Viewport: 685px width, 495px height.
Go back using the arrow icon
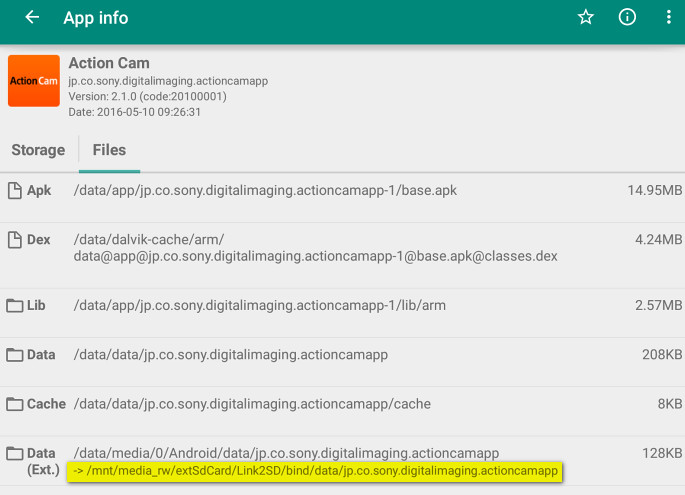point(32,18)
